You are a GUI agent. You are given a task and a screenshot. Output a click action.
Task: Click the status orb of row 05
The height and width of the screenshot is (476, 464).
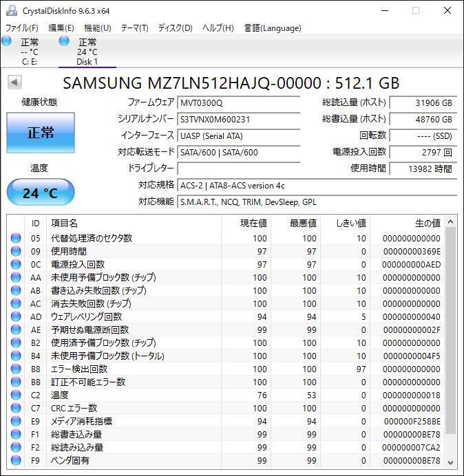click(16, 238)
